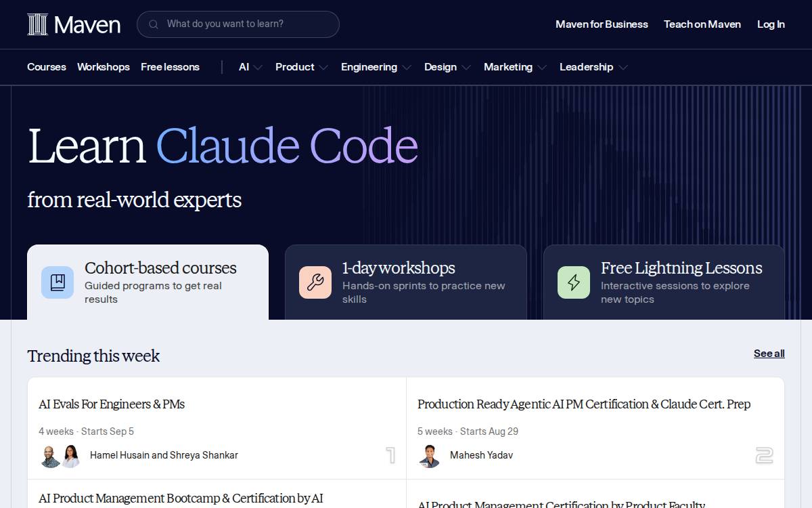Open Production Ready Agentic AI PM Certification course
The height and width of the screenshot is (508, 812).
584,404
